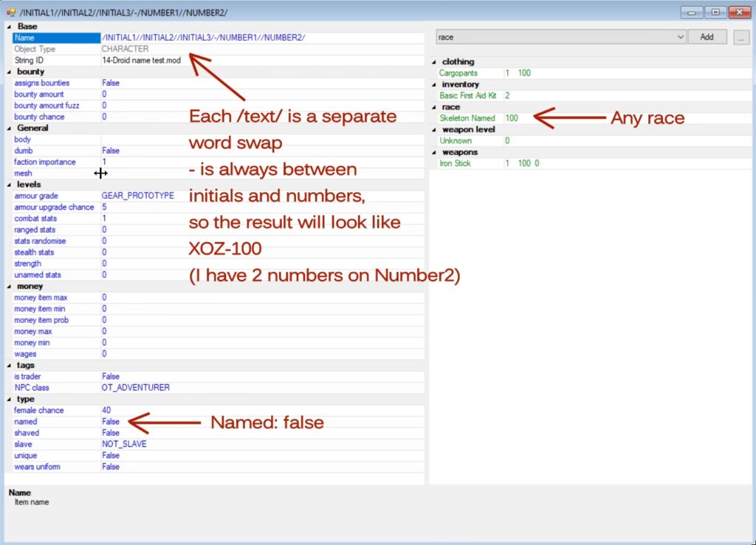Viewport: 756px width, 545px height.
Task: Select the is trader False value
Action: [x=262, y=376]
